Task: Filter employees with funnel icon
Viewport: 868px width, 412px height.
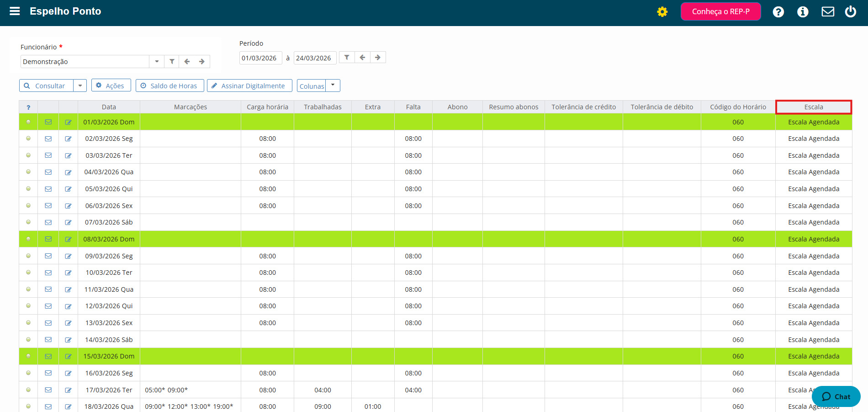Action: click(x=172, y=61)
